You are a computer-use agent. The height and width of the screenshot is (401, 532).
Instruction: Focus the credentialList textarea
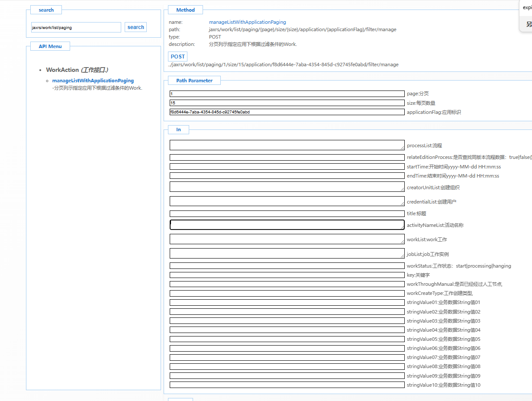coord(287,201)
